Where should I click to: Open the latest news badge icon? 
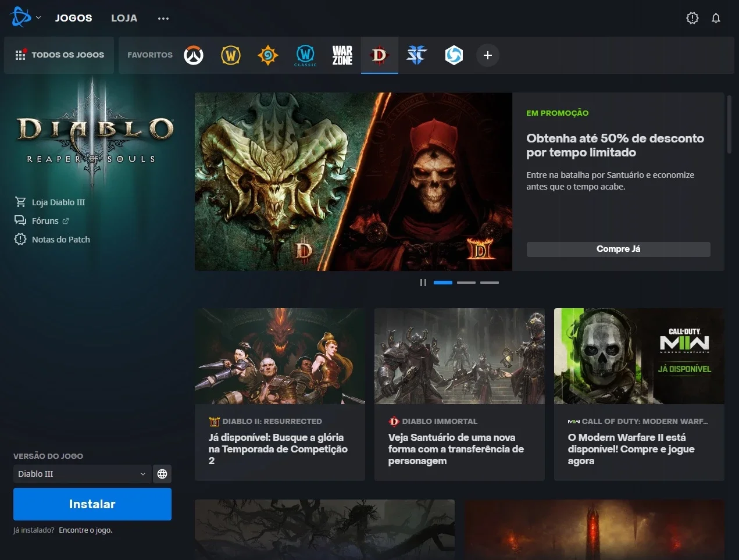pos(692,18)
